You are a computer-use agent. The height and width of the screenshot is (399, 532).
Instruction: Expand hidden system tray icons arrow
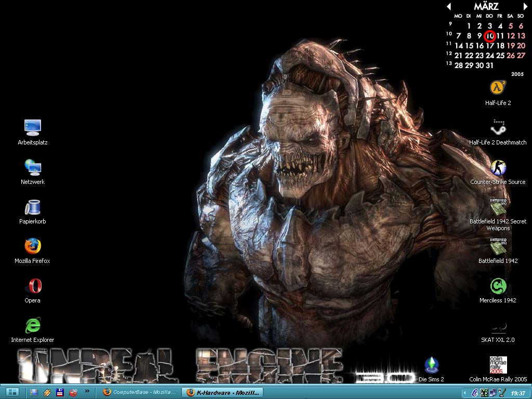(464, 393)
